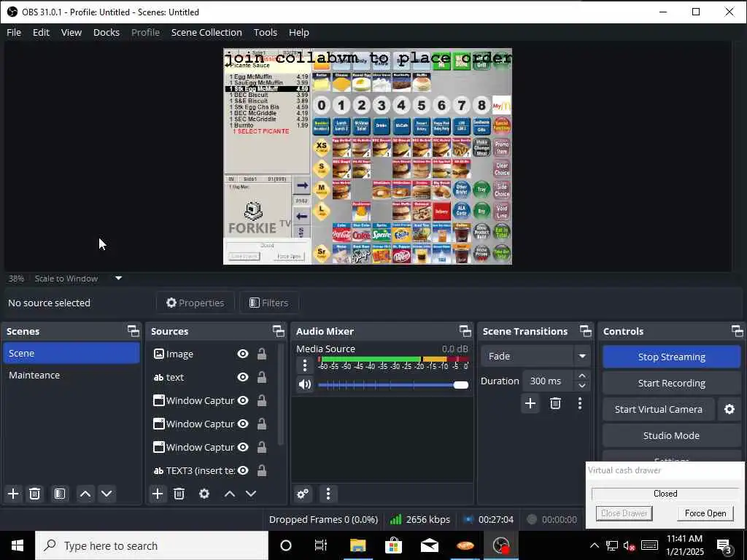This screenshot has width=747, height=560.
Task: Delete selected source with trash icon
Action: pos(179,494)
